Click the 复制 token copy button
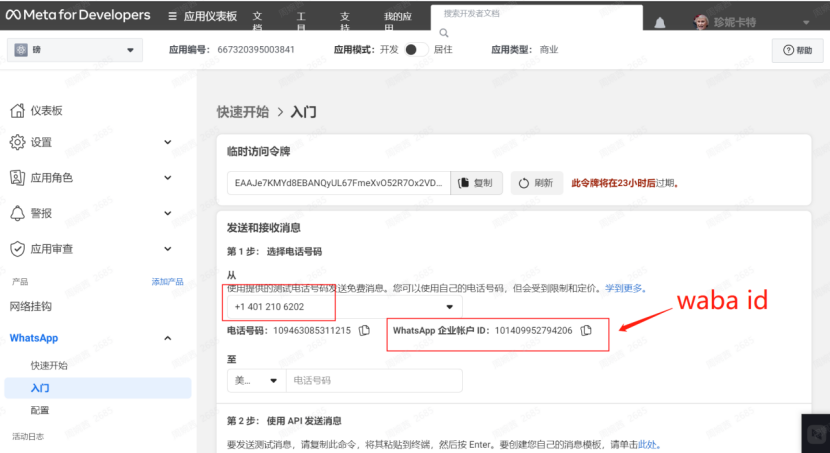830x453 pixels. click(476, 183)
